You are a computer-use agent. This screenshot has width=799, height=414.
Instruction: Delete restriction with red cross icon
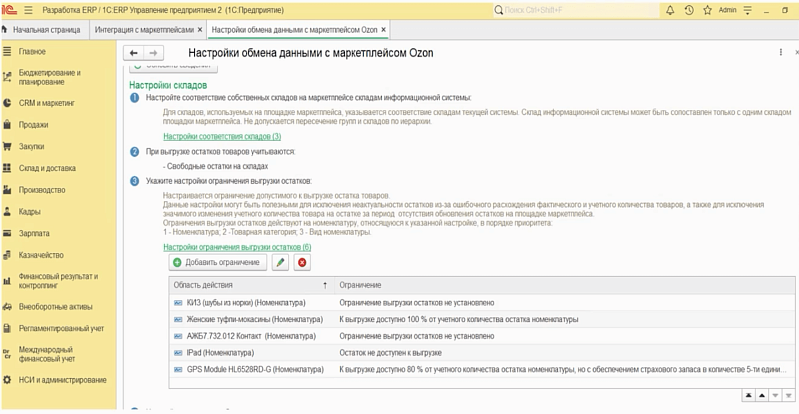click(x=302, y=262)
